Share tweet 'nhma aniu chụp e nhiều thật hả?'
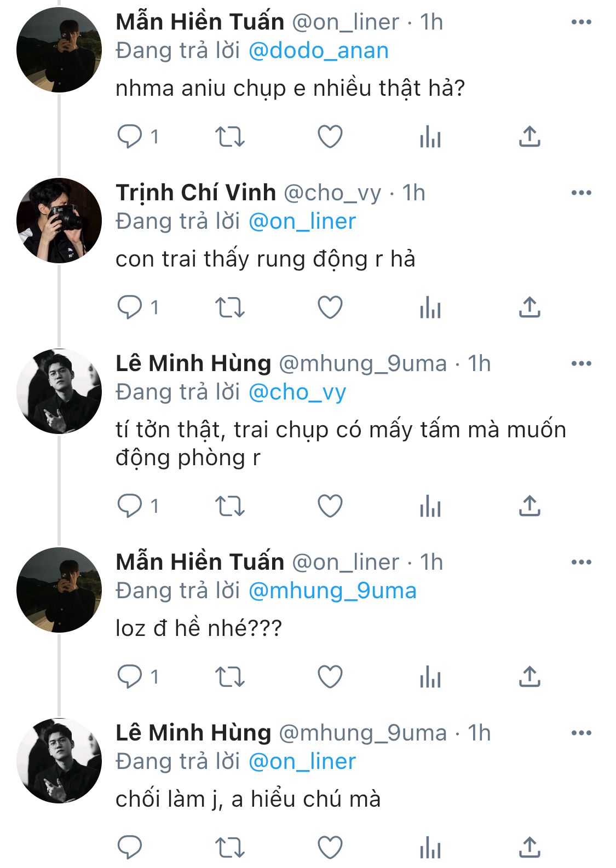The height and width of the screenshot is (868, 616). click(529, 136)
